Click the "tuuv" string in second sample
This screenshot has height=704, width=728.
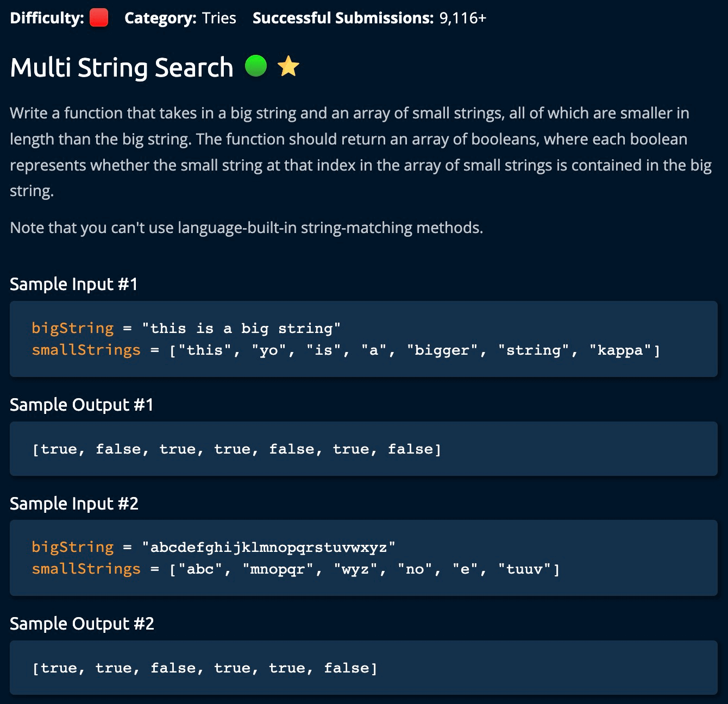click(525, 569)
